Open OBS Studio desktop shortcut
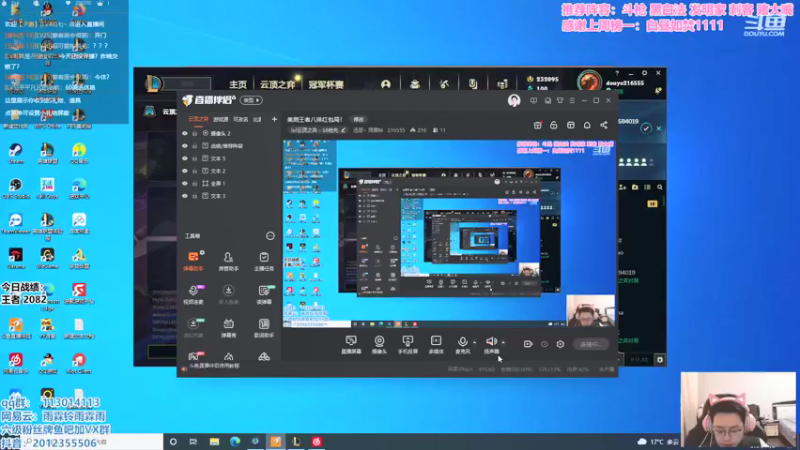 15,188
